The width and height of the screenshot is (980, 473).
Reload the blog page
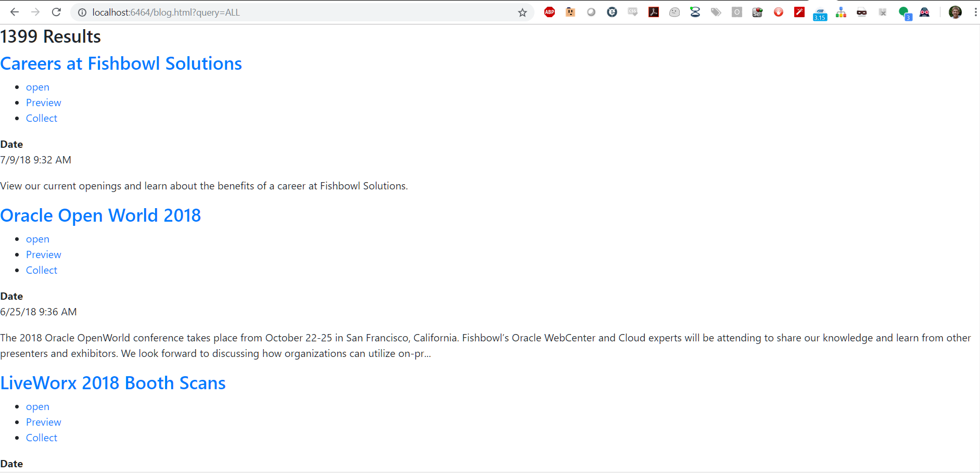click(x=56, y=12)
